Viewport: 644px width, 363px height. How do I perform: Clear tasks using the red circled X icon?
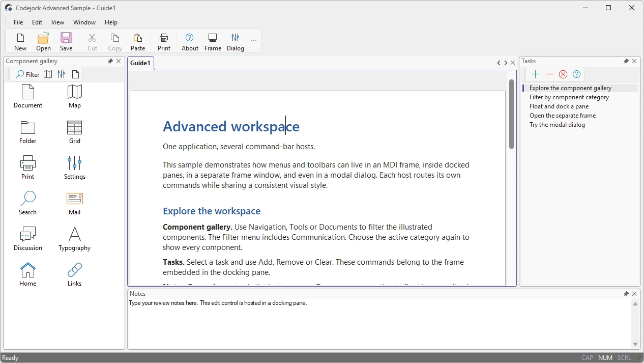tap(563, 74)
